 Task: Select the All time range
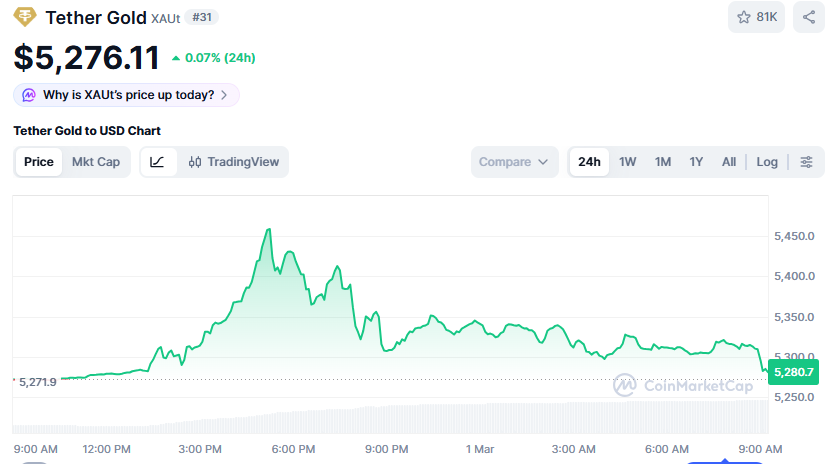pos(729,162)
